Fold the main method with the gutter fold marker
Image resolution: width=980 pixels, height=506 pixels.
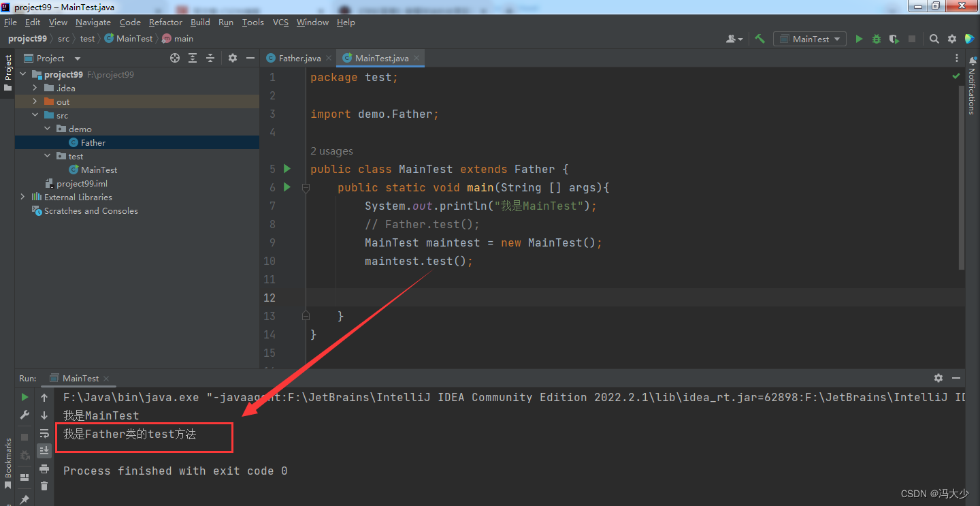coord(306,187)
